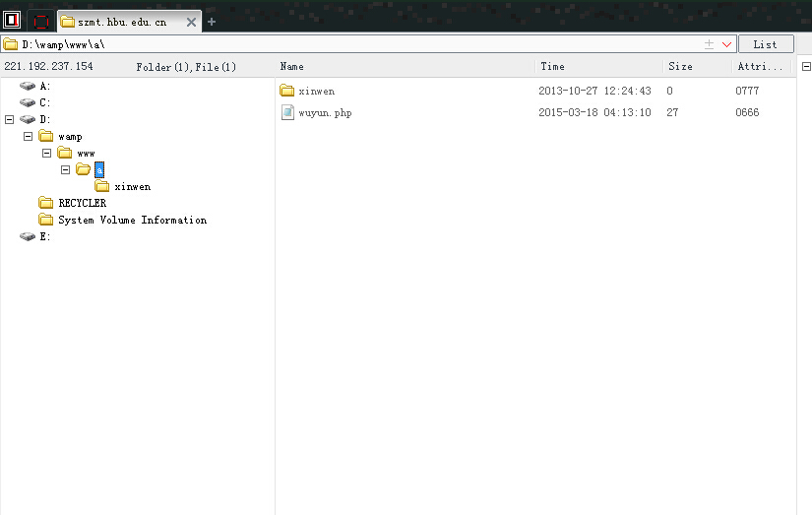Click the black-and-white panel icon in tab bar
Image resolution: width=812 pixels, height=515 pixels.
click(12, 21)
